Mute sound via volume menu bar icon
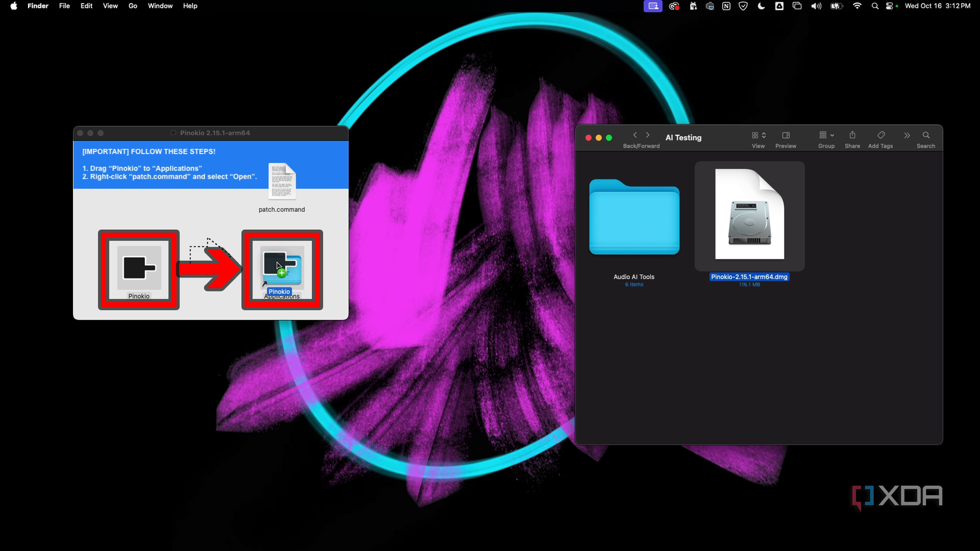The height and width of the screenshot is (551, 980). [x=816, y=6]
